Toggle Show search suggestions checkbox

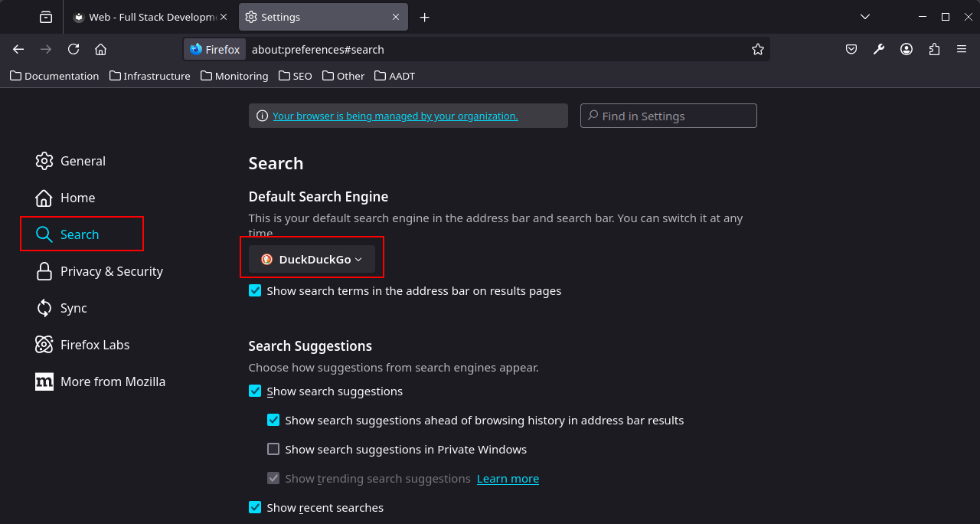(x=255, y=391)
